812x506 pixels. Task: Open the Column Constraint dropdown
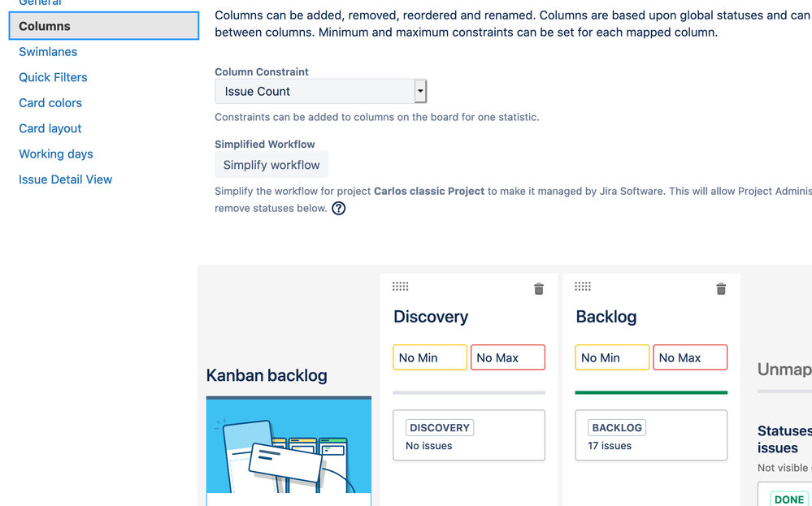click(320, 92)
